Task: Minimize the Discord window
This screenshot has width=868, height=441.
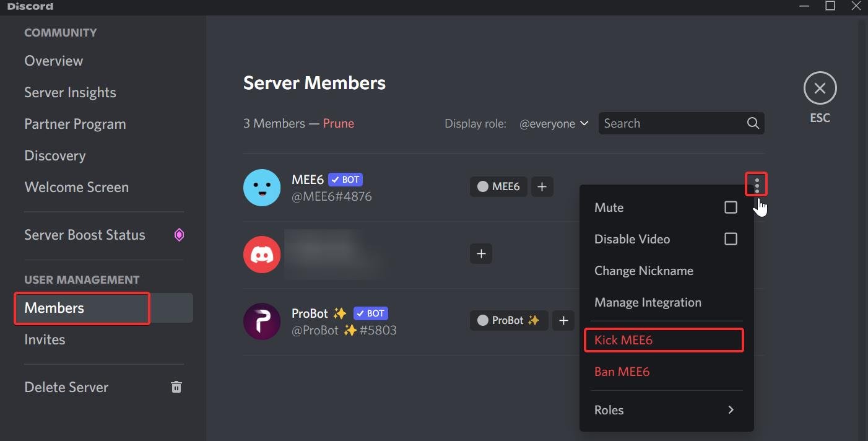Action: click(x=804, y=6)
